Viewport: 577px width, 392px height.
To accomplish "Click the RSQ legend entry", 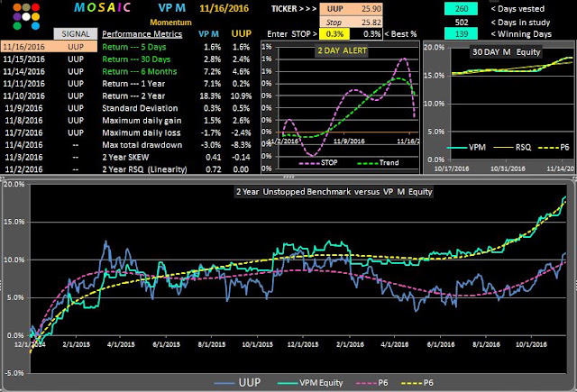I will point(512,148).
